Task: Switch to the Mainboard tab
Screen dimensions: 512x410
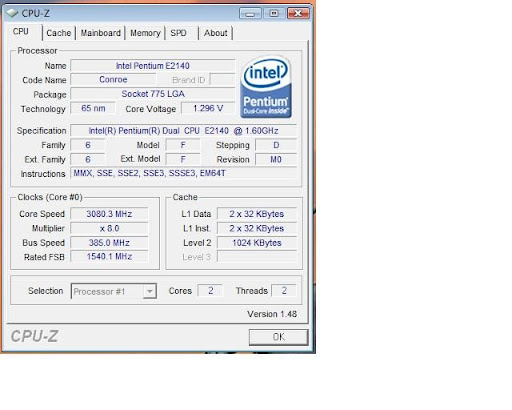Action: 100,33
